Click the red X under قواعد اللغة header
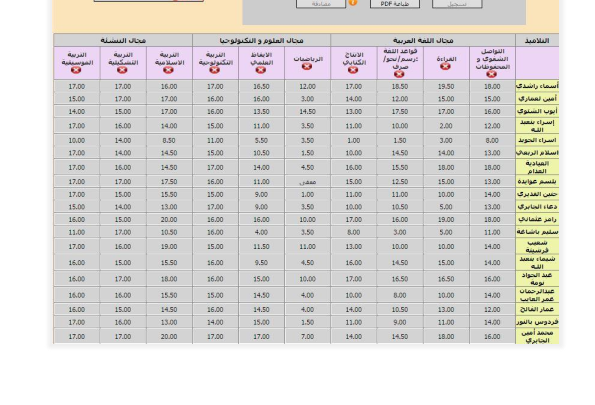 coord(399,74)
